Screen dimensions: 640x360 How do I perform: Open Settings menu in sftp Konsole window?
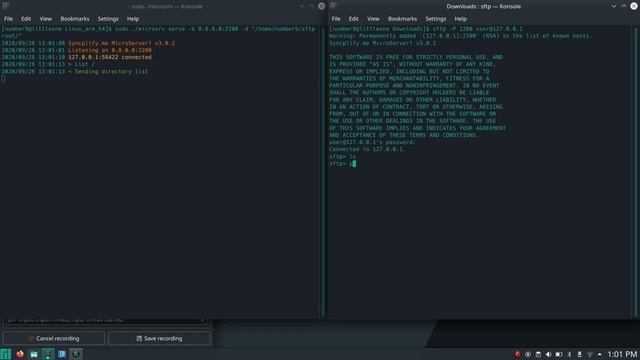[436, 19]
